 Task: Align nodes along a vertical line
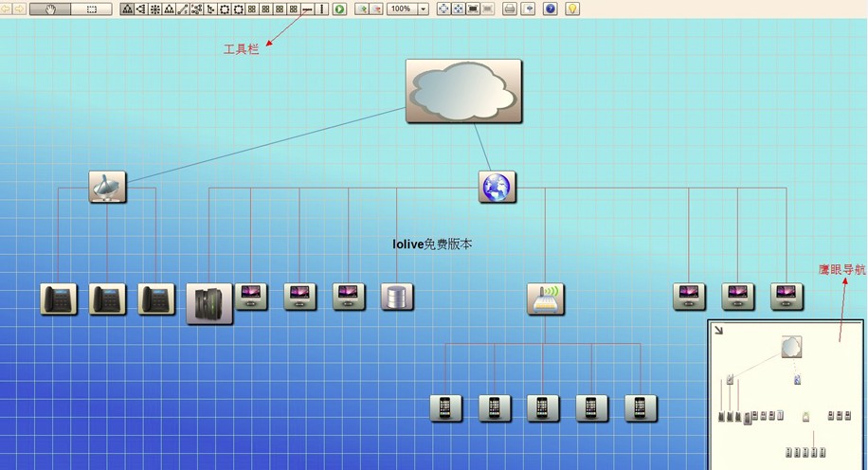click(321, 9)
